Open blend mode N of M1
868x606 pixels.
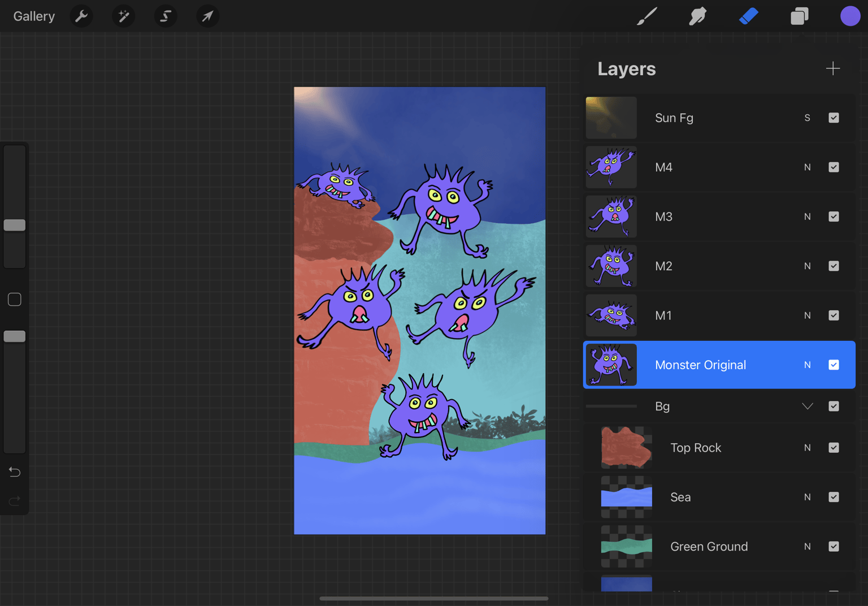[808, 315]
